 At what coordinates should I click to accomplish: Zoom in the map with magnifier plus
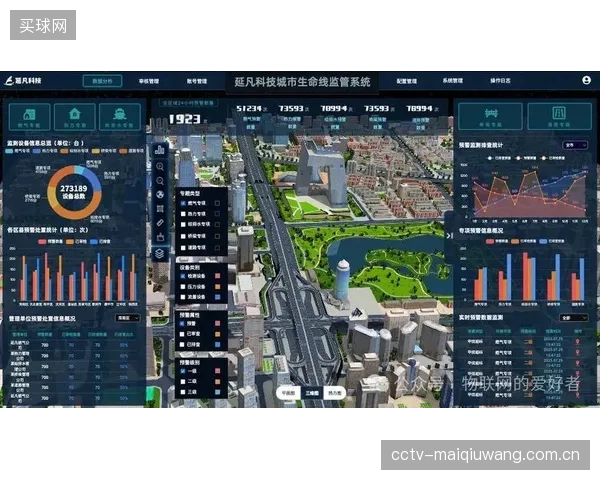pos(160,167)
